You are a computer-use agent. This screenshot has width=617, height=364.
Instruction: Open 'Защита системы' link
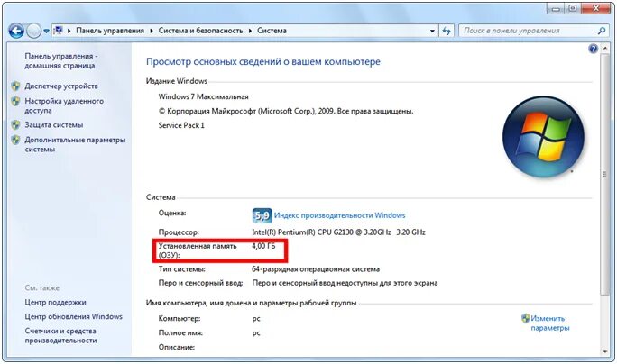pos(54,125)
